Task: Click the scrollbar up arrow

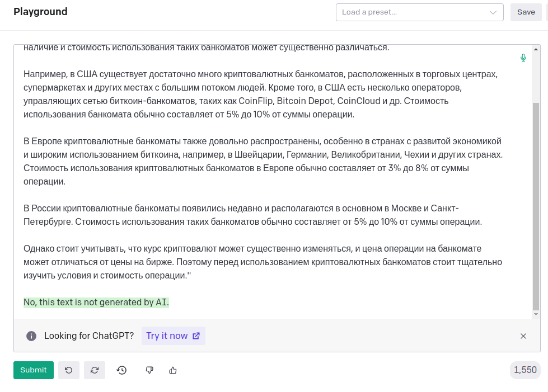Action: 536,49
